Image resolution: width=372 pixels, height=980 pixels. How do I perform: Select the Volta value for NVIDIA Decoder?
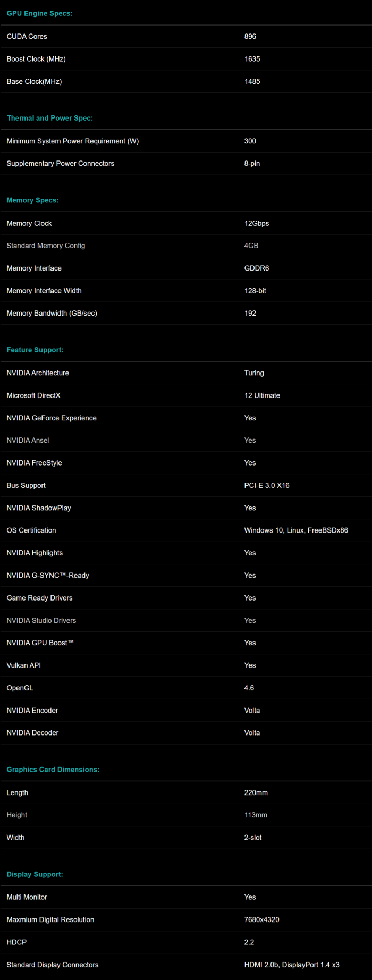coord(252,733)
